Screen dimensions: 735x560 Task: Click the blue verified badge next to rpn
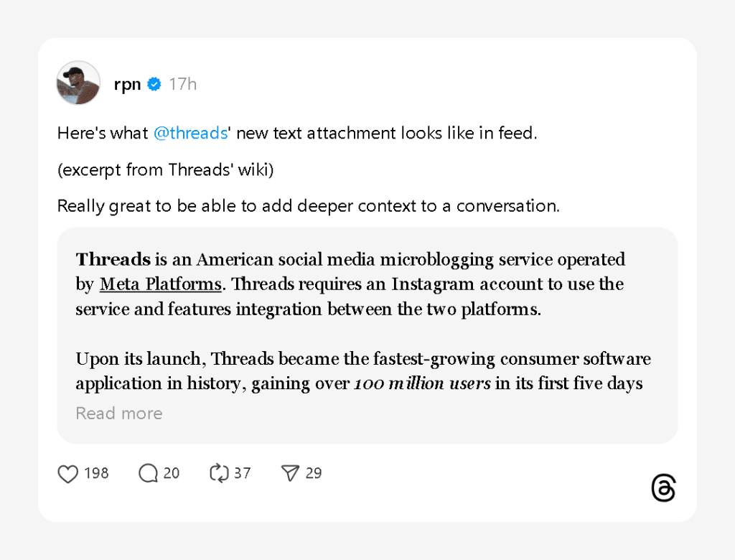[154, 85]
